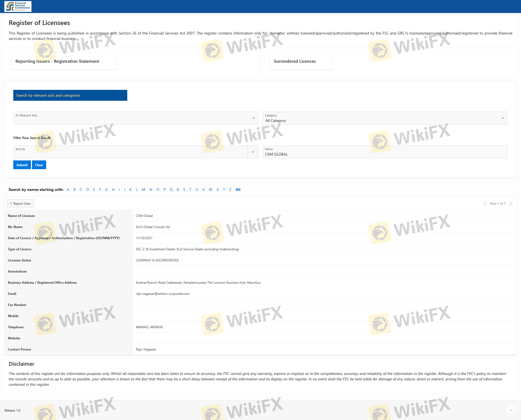Click the scroll-to-top arrow icon
This screenshot has height=420, width=521.
click(x=511, y=410)
